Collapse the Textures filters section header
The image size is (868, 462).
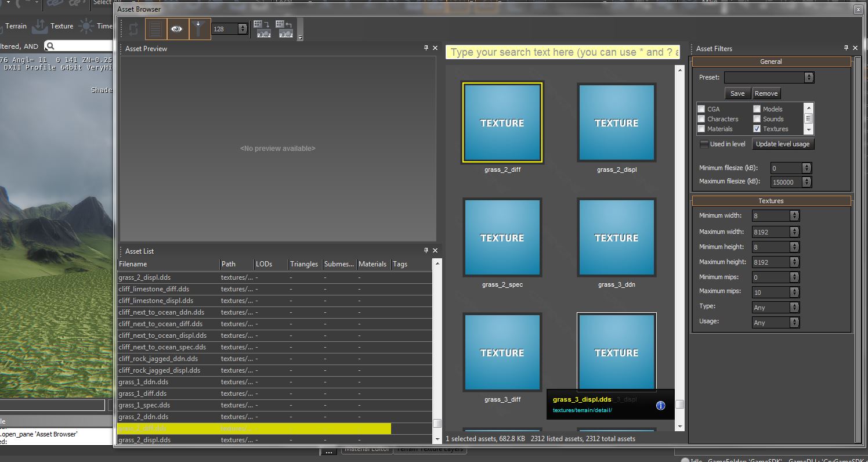771,201
